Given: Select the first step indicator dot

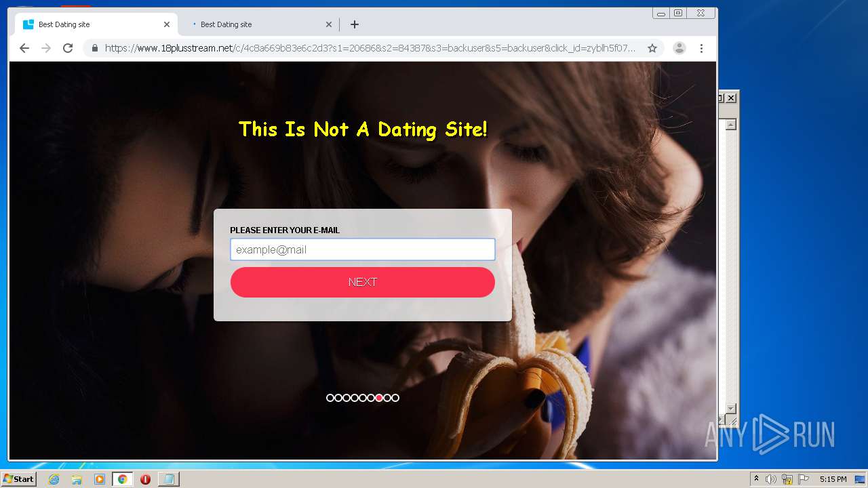Looking at the screenshot, I should coord(330,398).
